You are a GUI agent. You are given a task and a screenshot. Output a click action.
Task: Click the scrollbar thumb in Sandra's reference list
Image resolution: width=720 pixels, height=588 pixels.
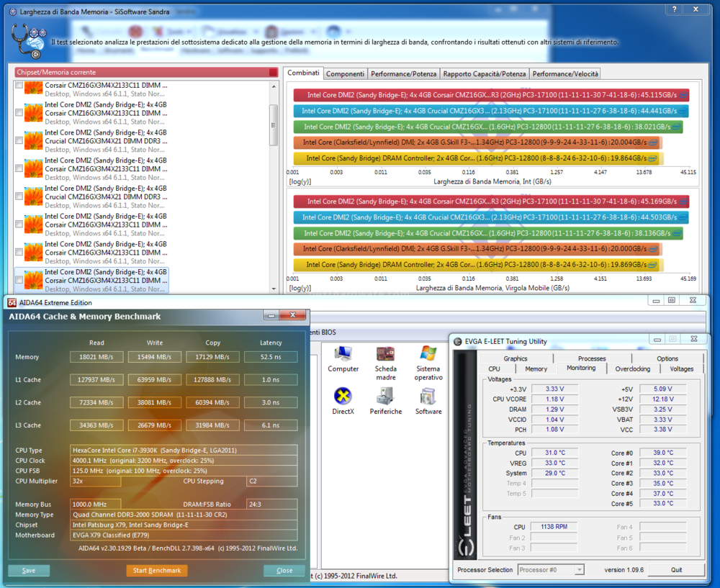pyautogui.click(x=274, y=125)
